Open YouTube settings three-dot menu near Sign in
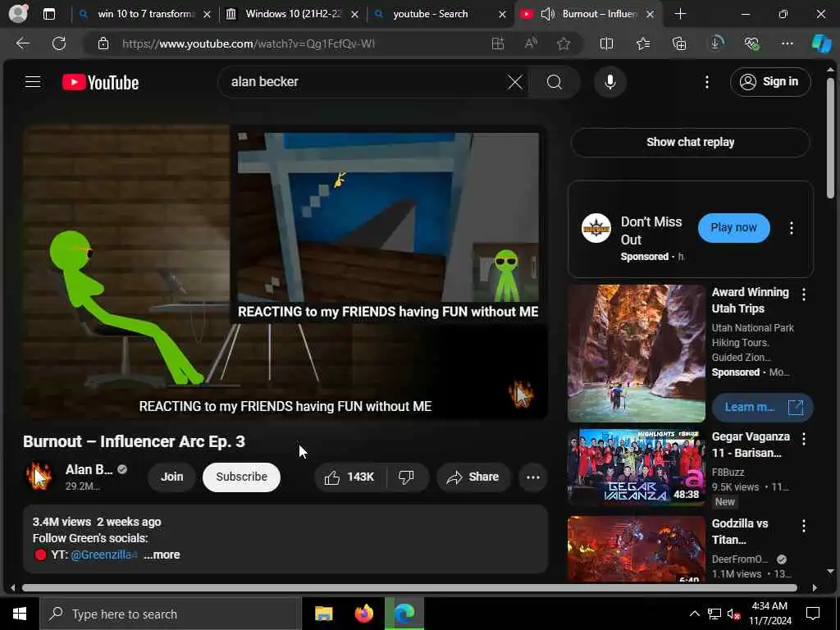The width and height of the screenshot is (840, 630). coord(707,82)
